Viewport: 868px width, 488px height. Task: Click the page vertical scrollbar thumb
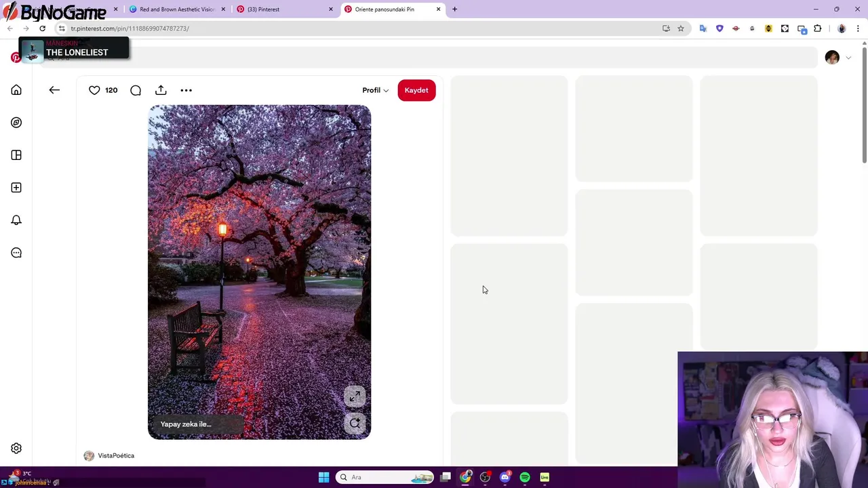click(x=865, y=105)
